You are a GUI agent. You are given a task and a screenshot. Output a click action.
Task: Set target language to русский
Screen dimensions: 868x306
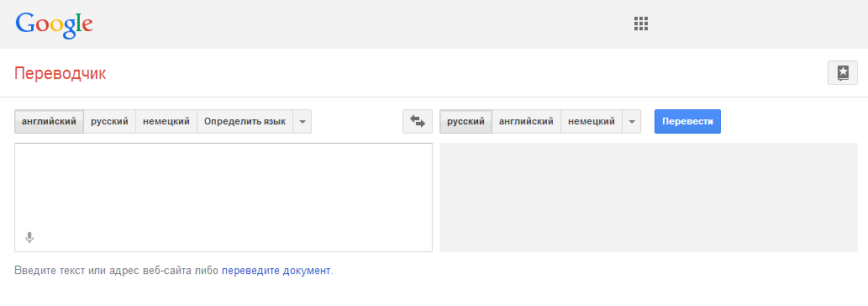pos(466,122)
